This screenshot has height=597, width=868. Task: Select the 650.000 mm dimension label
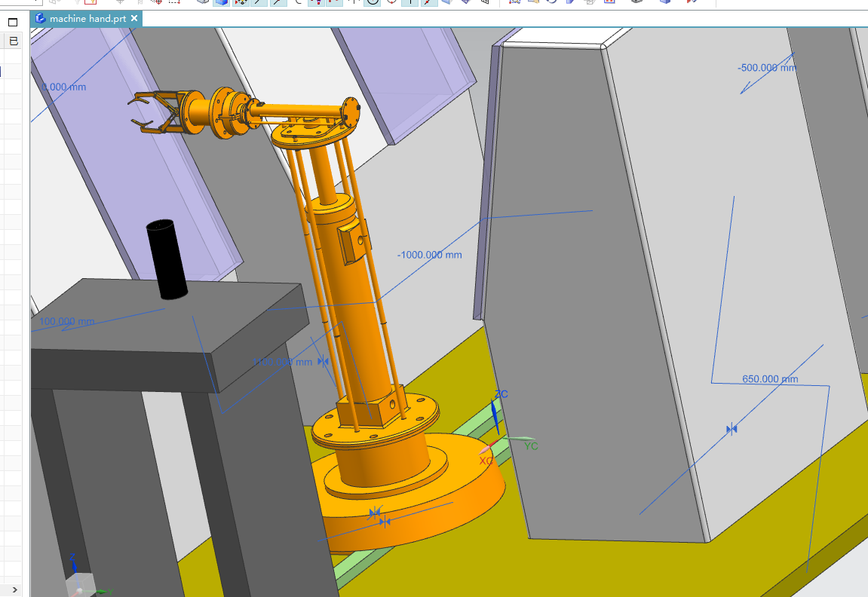coord(770,379)
